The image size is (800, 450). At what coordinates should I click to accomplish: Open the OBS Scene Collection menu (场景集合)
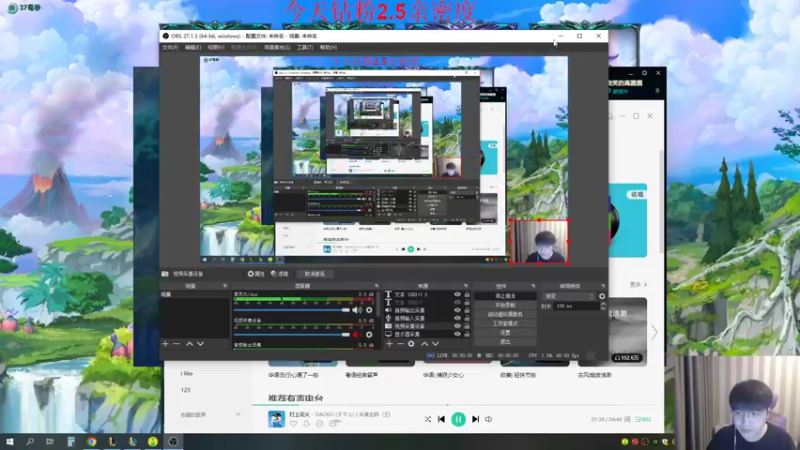[277, 47]
